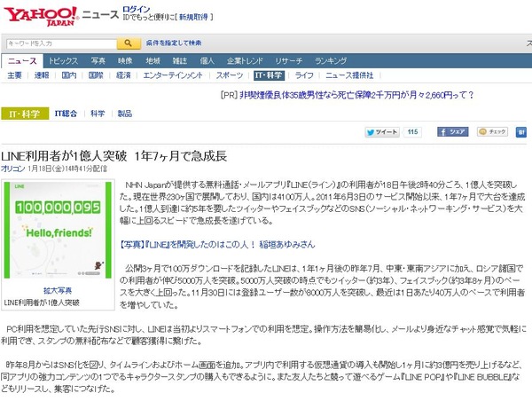Select the ライフ category
Viewport: 532px width, 401px height.
click(x=304, y=75)
